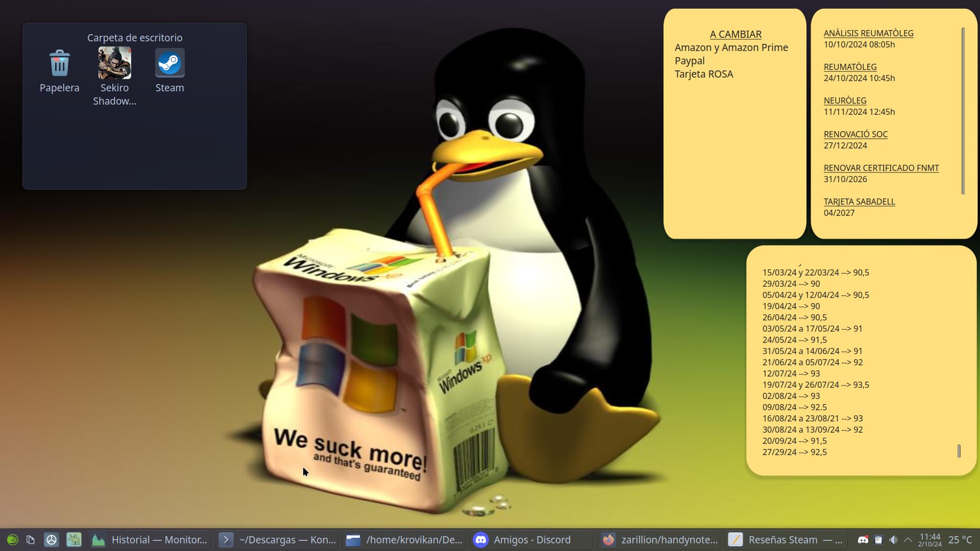Expand the hidden system tray icons arrow
Image resolution: width=980 pixels, height=551 pixels.
pyautogui.click(x=908, y=540)
